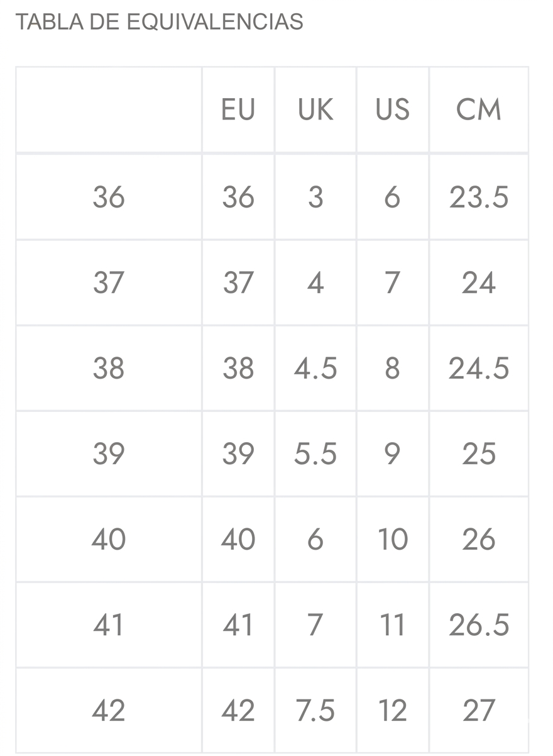Click the 36 row label
553x756 pixels.
(109, 197)
